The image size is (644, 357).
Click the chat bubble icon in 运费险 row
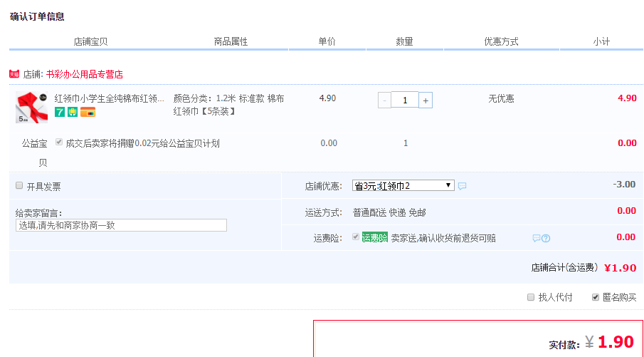536,238
